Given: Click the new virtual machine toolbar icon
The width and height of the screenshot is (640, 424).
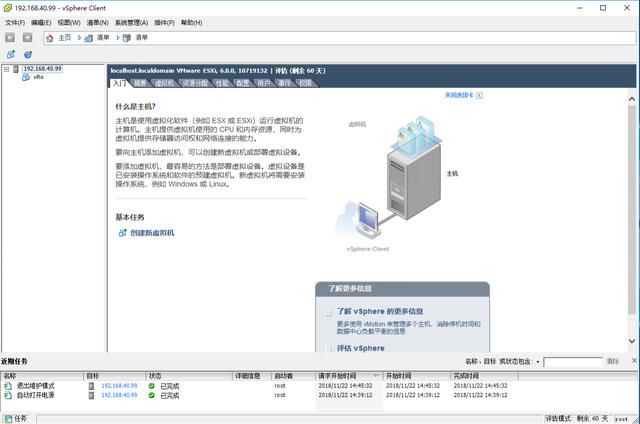Looking at the screenshot, I should pyautogui.click(x=11, y=54).
